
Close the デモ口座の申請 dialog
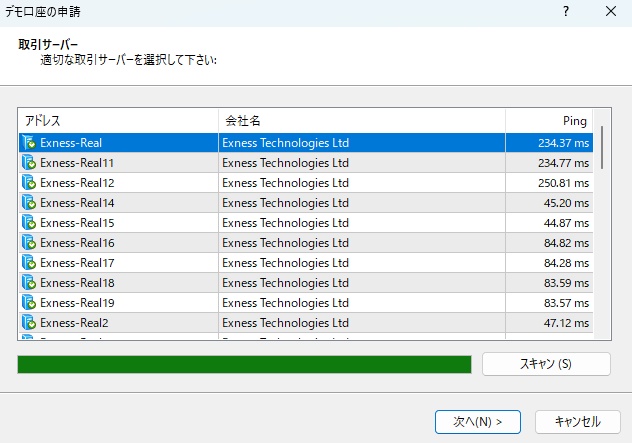click(611, 11)
